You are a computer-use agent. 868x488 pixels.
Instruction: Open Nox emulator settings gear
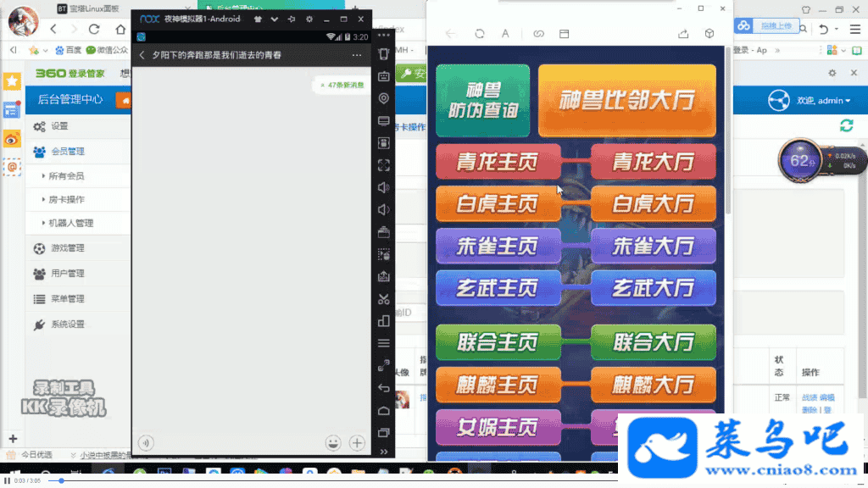(x=309, y=19)
